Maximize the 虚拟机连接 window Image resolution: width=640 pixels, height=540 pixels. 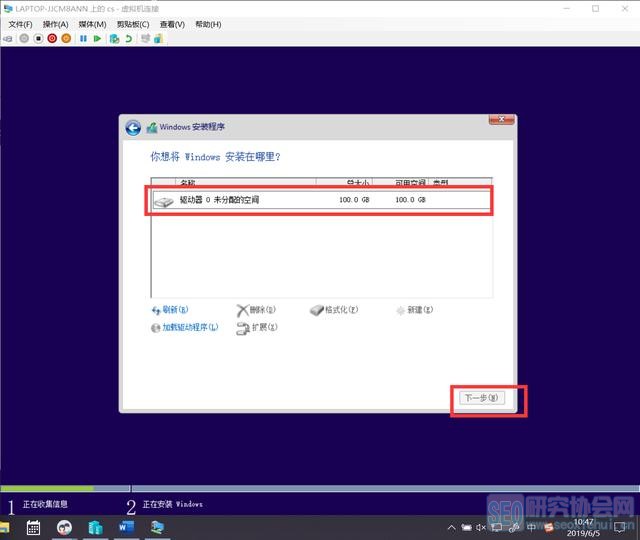point(596,9)
